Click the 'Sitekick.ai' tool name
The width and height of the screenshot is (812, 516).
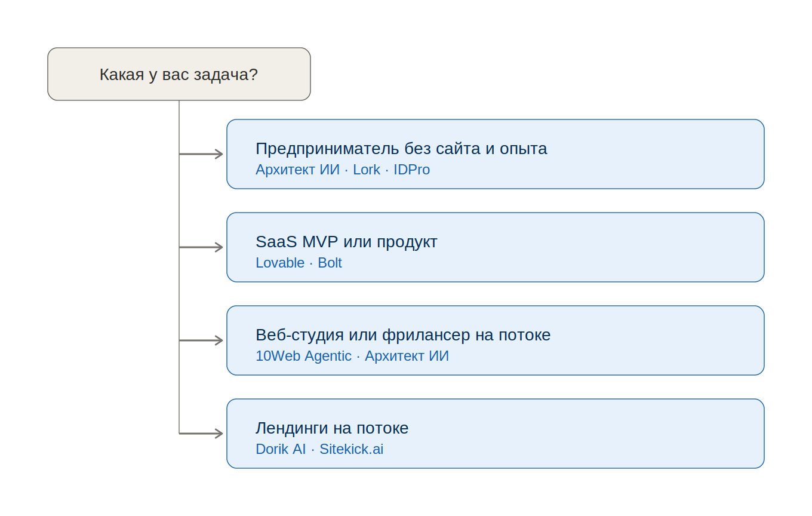pos(351,449)
